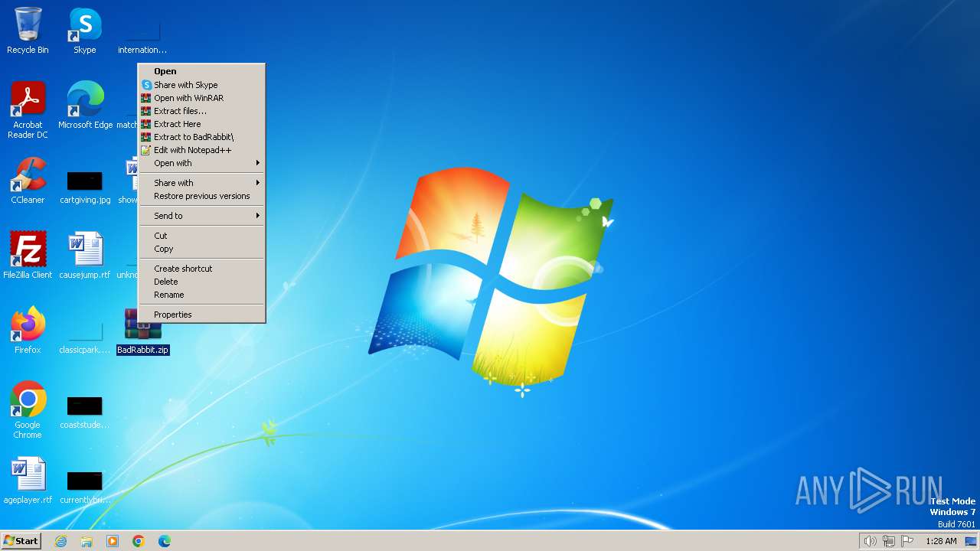This screenshot has width=980, height=551.
Task: Choose Share with Skype menu entry
Action: point(201,85)
